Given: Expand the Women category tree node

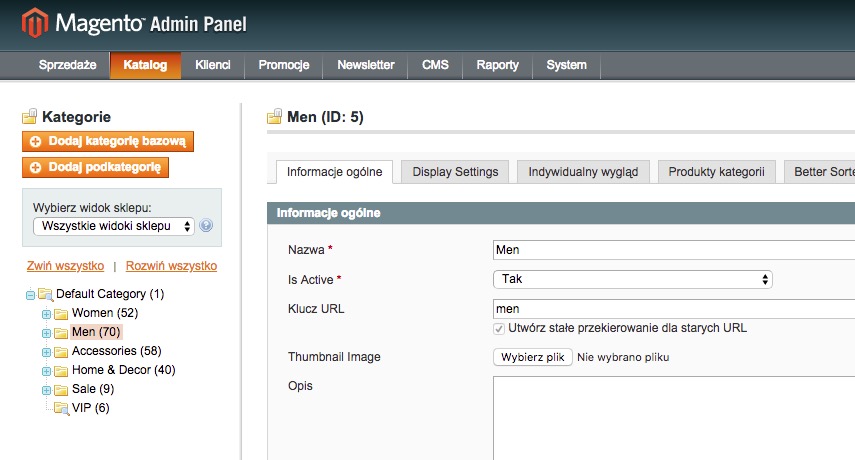Looking at the screenshot, I should [46, 314].
